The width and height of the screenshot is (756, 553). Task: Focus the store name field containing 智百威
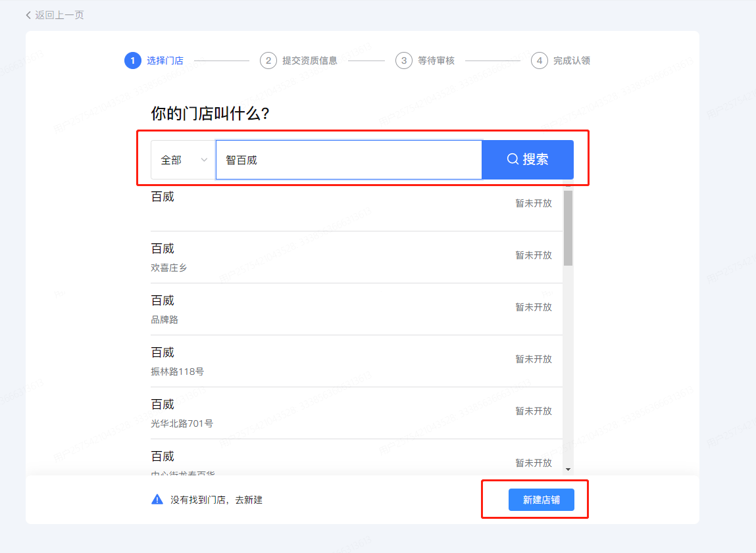[x=349, y=160]
